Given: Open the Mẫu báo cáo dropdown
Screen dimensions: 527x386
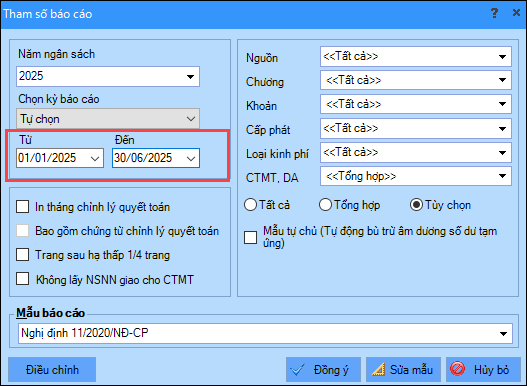Looking at the screenshot, I should tap(503, 334).
